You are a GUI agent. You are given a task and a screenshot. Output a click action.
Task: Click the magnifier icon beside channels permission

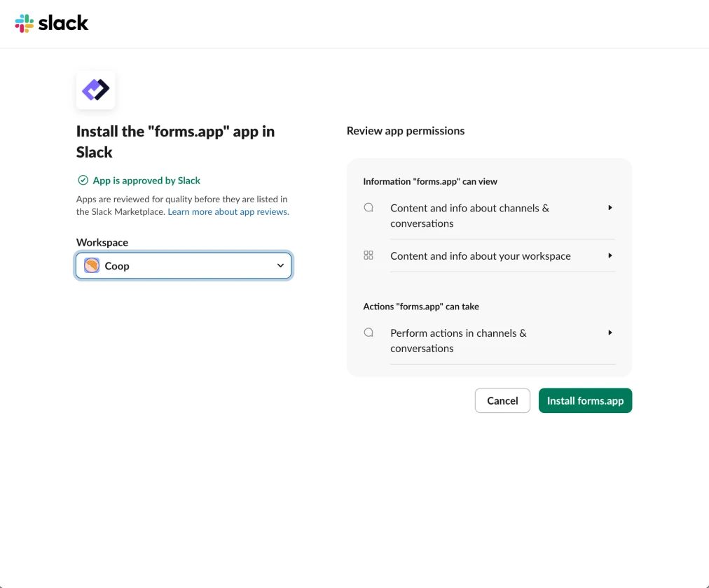(x=369, y=207)
